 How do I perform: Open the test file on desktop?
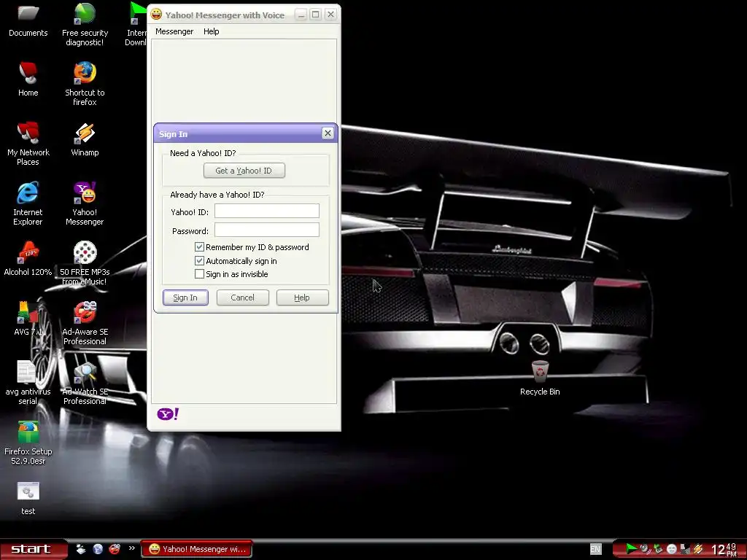point(28,498)
